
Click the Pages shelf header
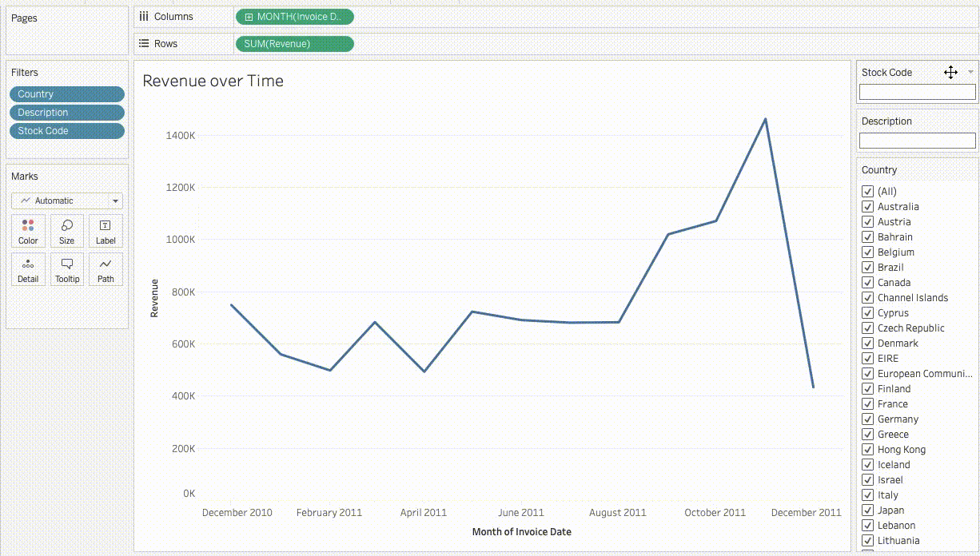click(x=24, y=18)
